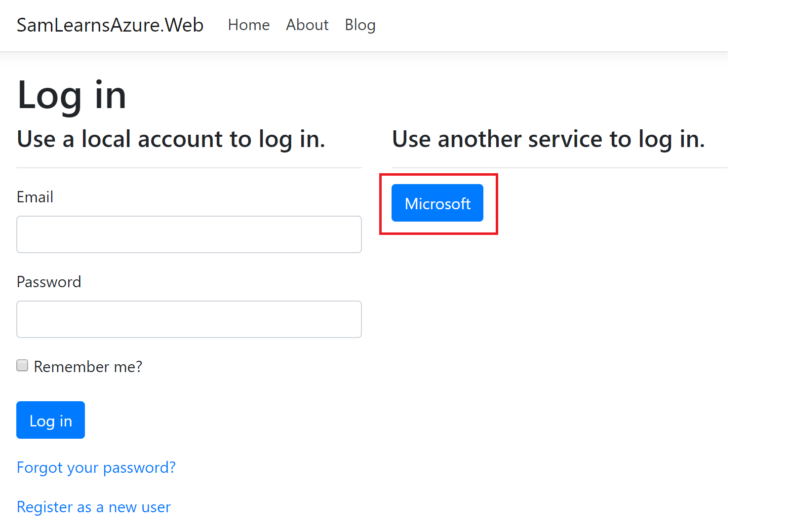Click the "Use another service" heading
Viewport: 790px width, 532px height.
(x=548, y=139)
